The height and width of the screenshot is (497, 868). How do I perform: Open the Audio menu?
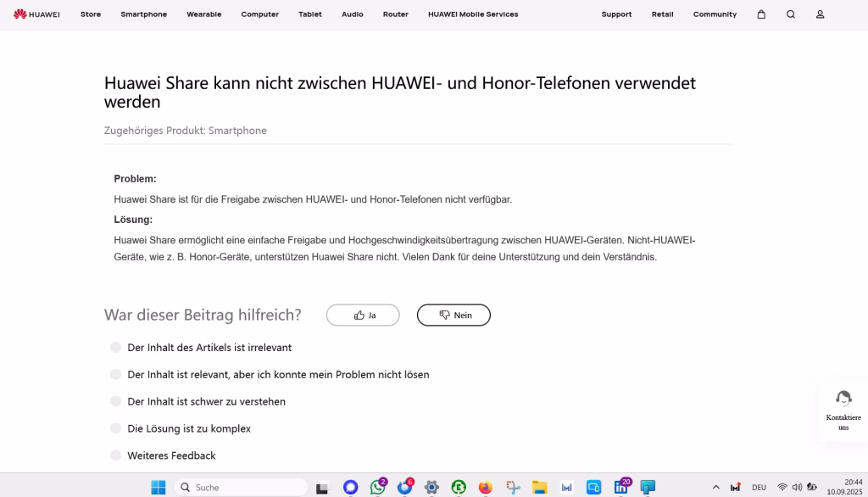353,14
